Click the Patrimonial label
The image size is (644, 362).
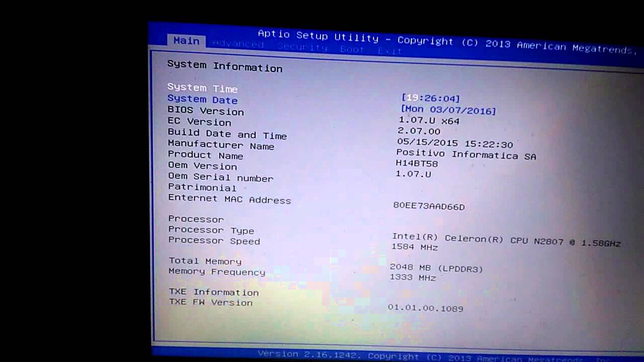tap(202, 188)
